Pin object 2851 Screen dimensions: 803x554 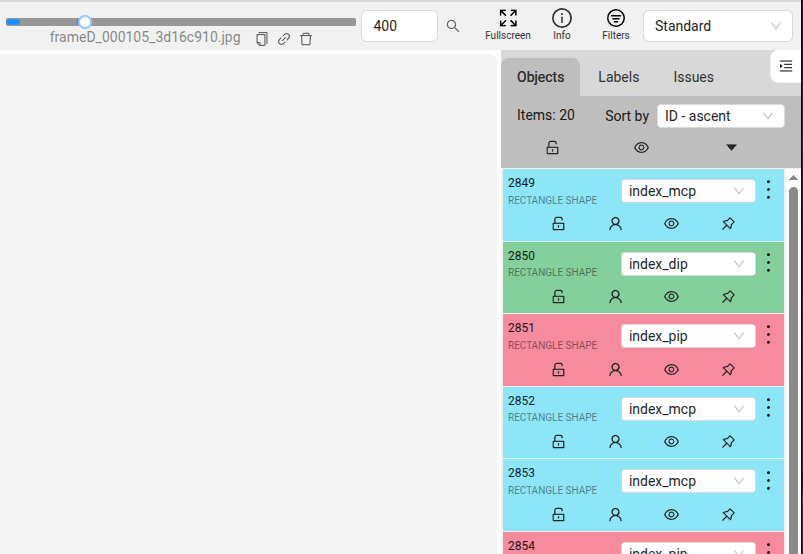[728, 369]
